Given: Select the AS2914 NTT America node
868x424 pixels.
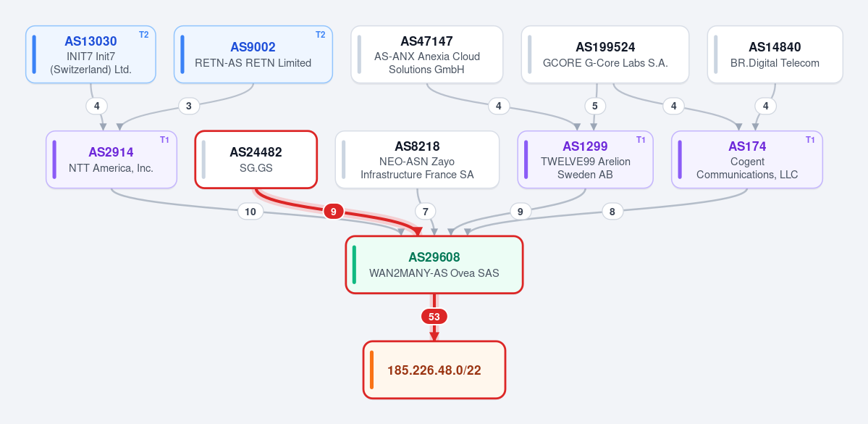Looking at the screenshot, I should pos(111,159).
